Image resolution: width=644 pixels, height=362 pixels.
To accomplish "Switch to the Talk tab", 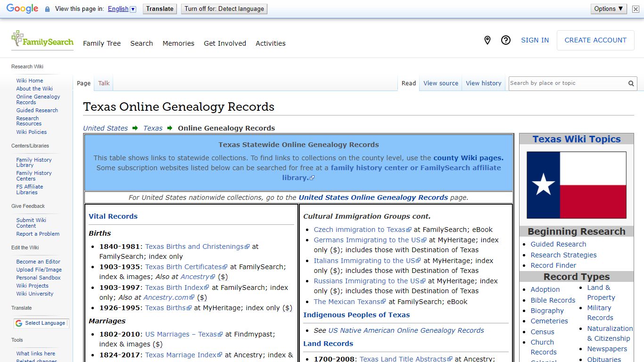I will [x=104, y=83].
